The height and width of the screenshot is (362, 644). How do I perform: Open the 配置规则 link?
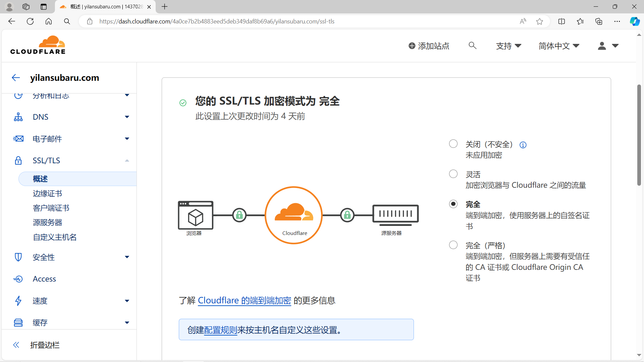[220, 330]
